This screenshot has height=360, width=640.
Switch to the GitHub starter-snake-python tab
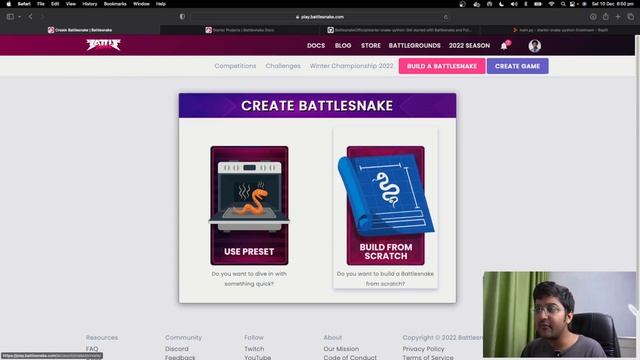pos(400,30)
